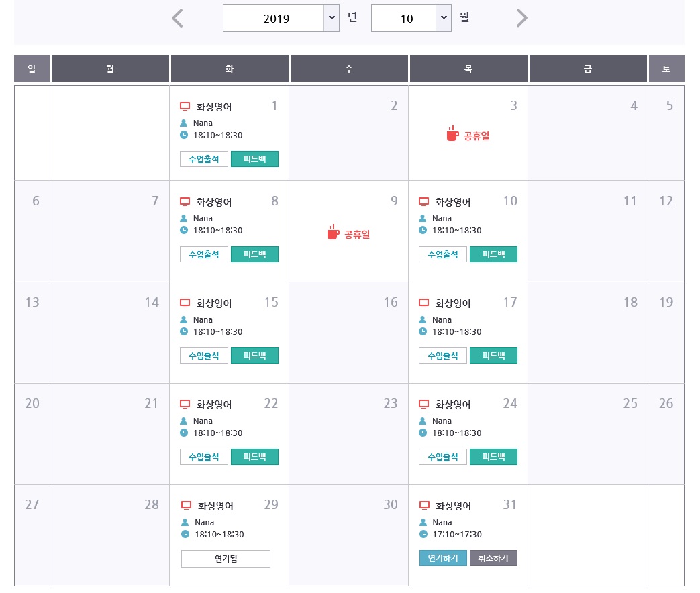Click the holiday cup icon on October 3
Viewport: 700px width, 593px height.
453,134
